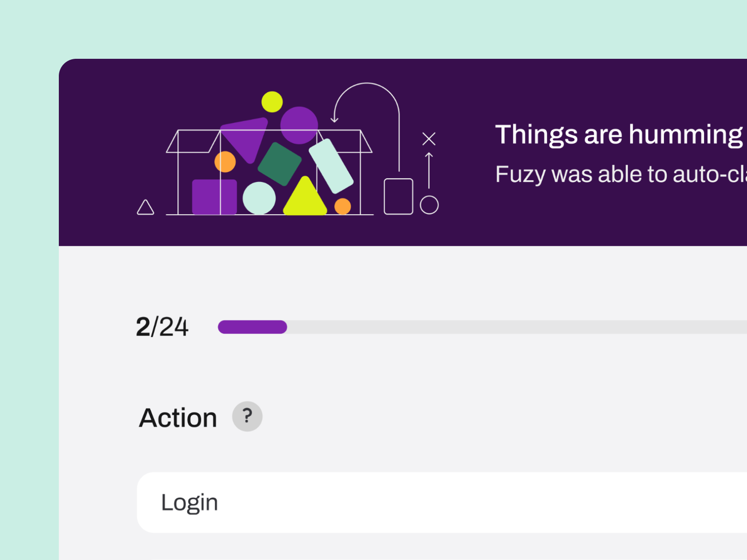Click the large yellow triangle in the box
The width and height of the screenshot is (747, 560).
(x=305, y=199)
